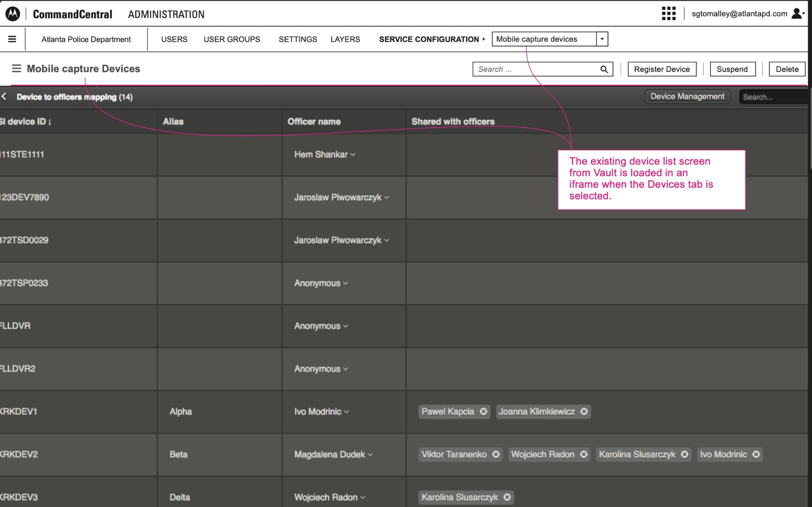Viewport: 812px width, 507px height.
Task: Open the SETTINGS tab
Action: 298,39
